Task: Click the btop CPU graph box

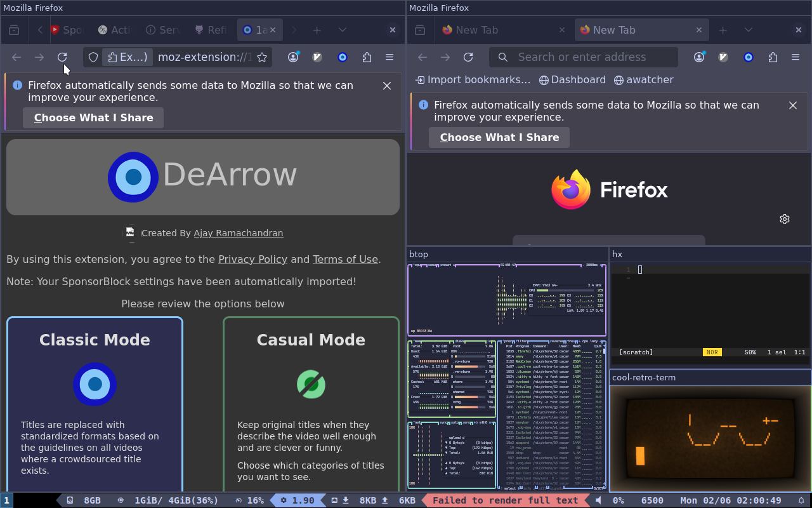Action: [506, 300]
